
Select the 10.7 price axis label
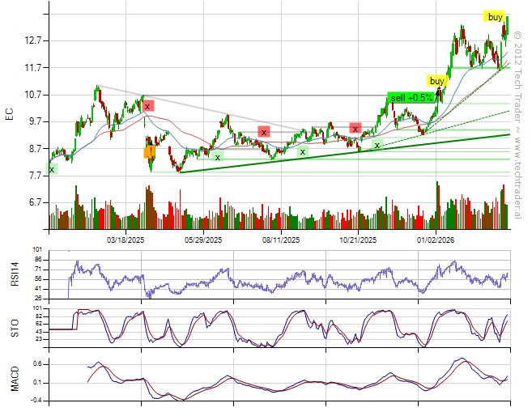pos(32,95)
